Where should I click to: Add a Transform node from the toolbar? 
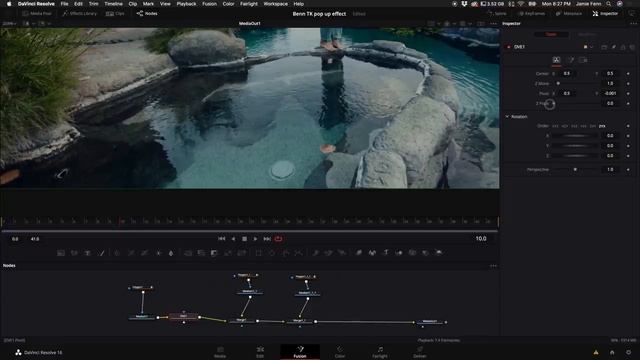pyautogui.click(x=242, y=253)
